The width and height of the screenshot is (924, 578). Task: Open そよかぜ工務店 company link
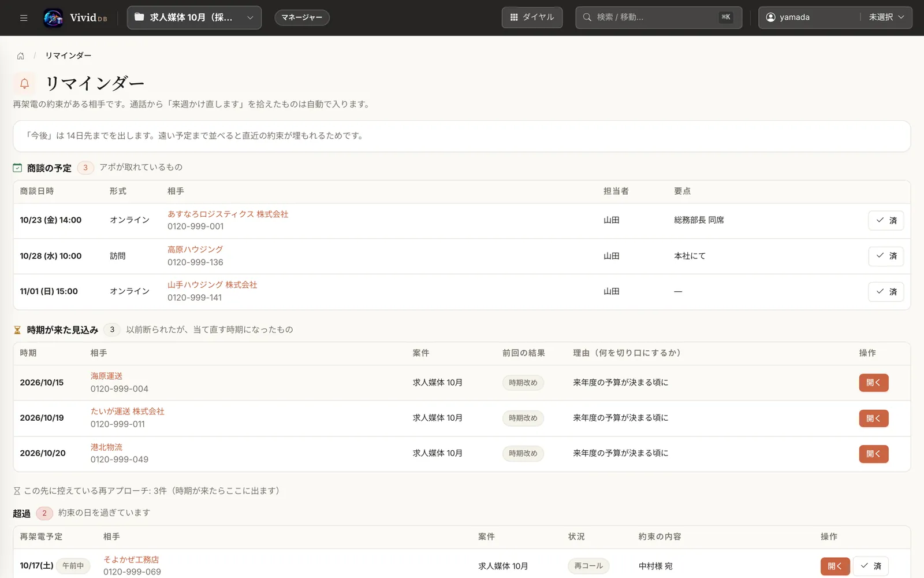click(131, 560)
